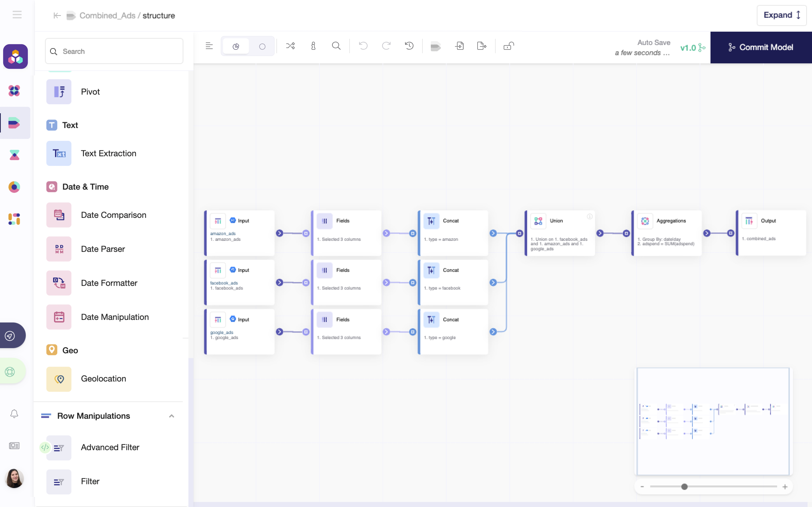Click the output port of amazon_ads Input
This screenshot has width=812, height=507.
tap(279, 233)
